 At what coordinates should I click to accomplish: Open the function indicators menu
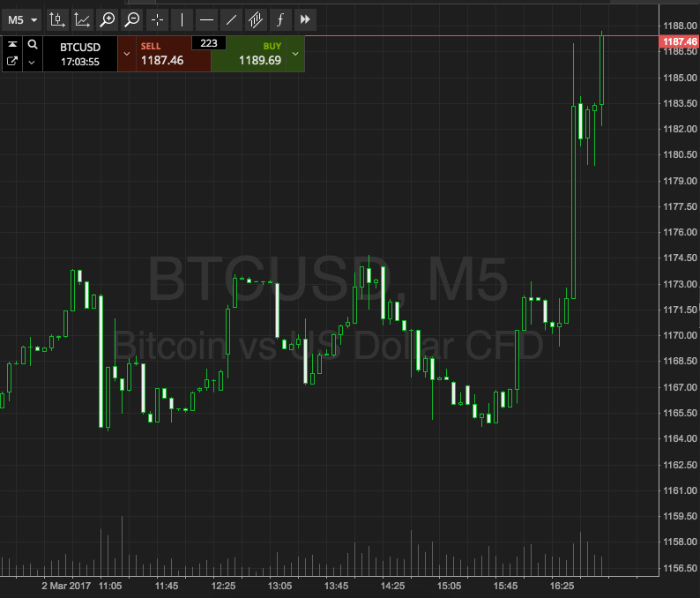click(x=280, y=19)
